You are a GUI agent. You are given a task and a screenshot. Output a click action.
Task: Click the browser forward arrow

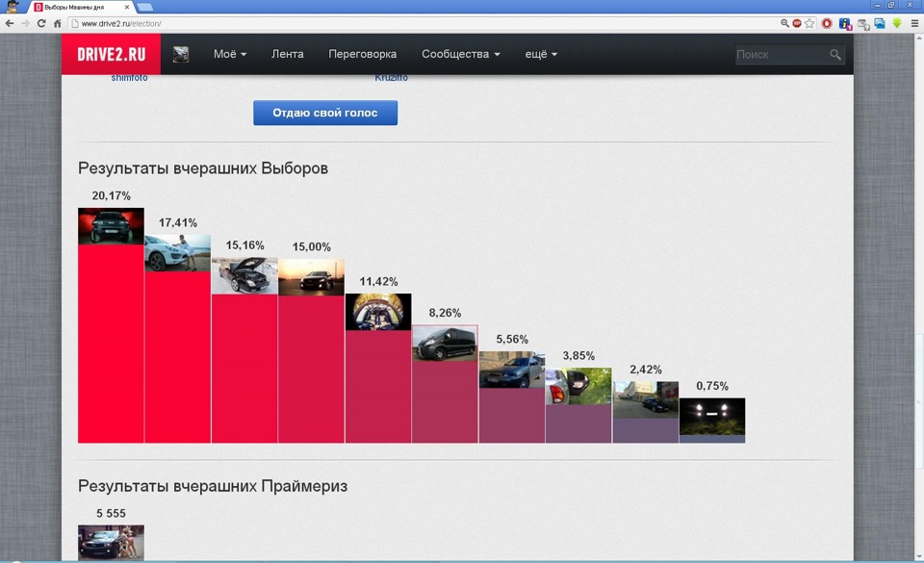[25, 23]
